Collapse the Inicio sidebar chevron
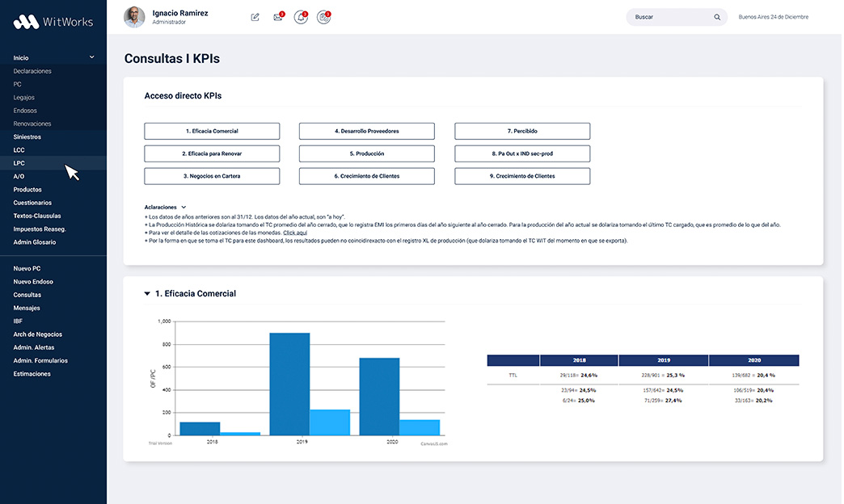This screenshot has height=504, width=844. coord(92,57)
